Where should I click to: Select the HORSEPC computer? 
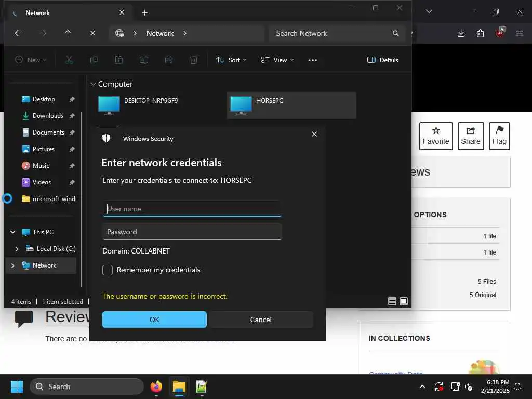291,105
